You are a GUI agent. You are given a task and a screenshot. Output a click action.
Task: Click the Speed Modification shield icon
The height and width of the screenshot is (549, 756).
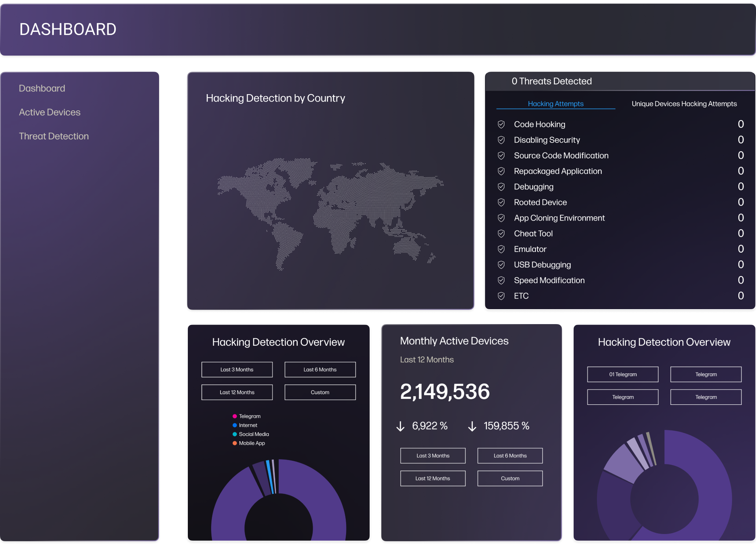pyautogui.click(x=502, y=280)
